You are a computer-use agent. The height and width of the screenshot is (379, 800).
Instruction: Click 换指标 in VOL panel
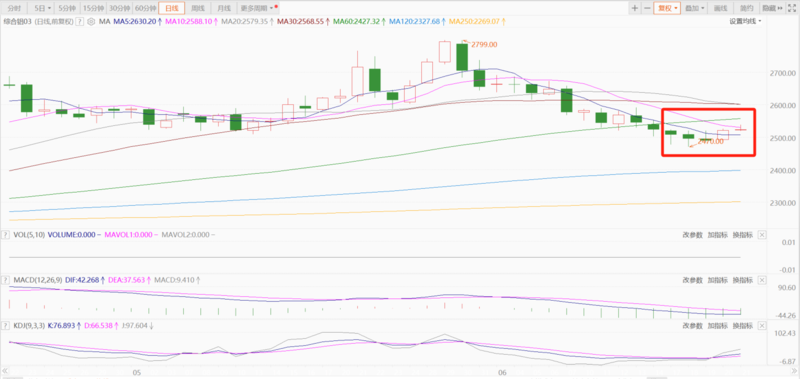pos(742,235)
